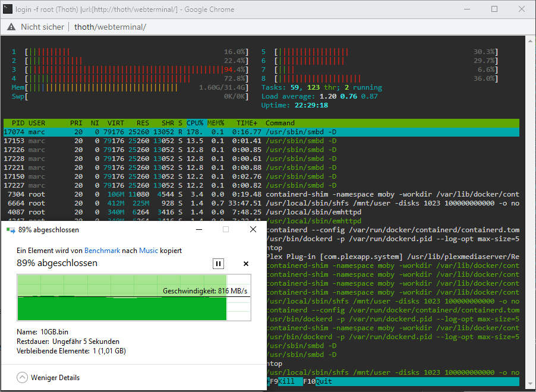
Task: Select the containerd-shim process PID 7304
Action: coord(261,194)
